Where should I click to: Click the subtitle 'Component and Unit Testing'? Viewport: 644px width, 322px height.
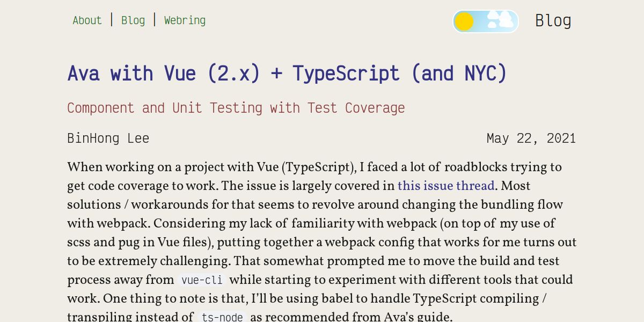[x=236, y=108]
